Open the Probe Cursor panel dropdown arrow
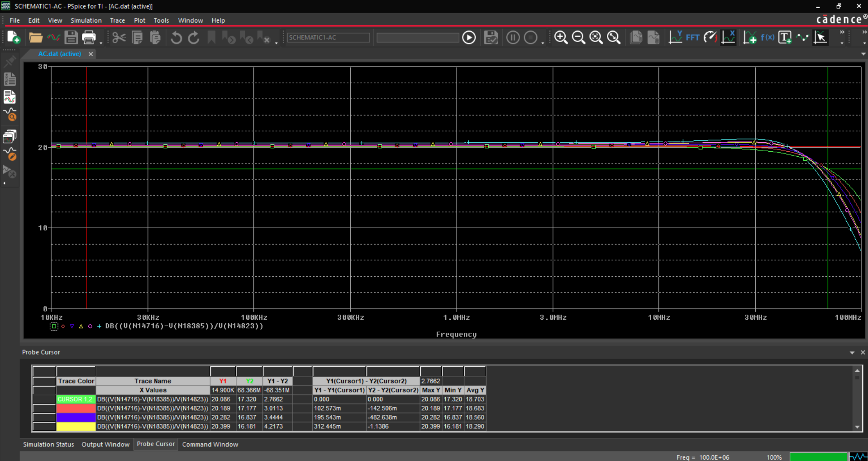The height and width of the screenshot is (461, 868). [852, 352]
